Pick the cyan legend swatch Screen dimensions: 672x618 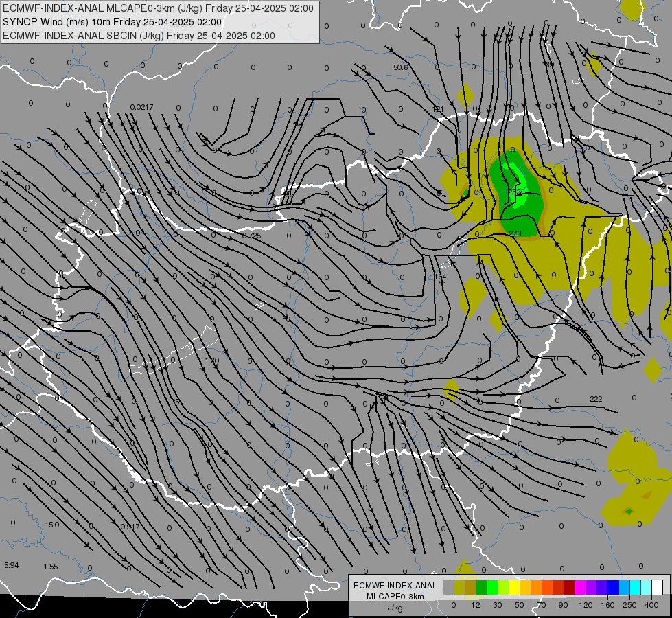click(x=636, y=587)
